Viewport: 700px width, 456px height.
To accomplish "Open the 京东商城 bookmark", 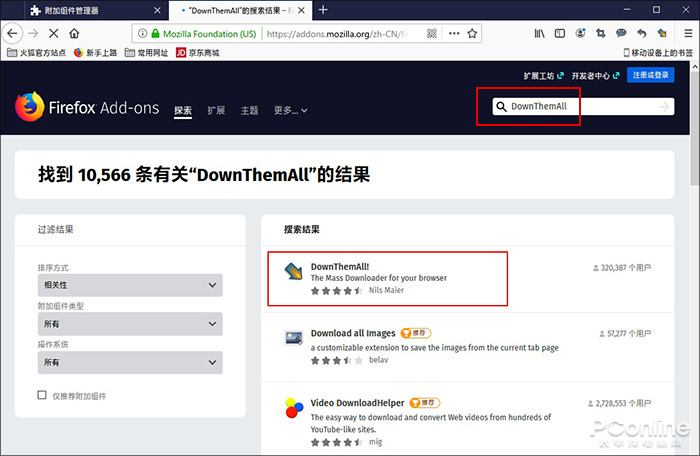I will click(x=198, y=53).
